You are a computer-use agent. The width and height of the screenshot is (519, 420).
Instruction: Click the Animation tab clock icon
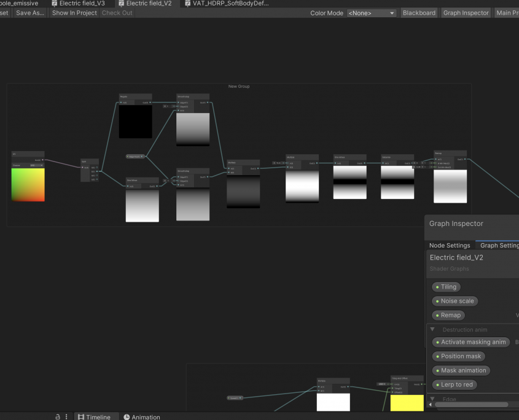click(127, 417)
